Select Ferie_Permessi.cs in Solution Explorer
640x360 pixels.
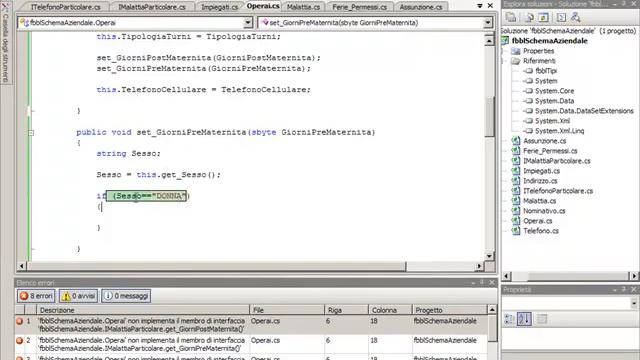[550, 151]
